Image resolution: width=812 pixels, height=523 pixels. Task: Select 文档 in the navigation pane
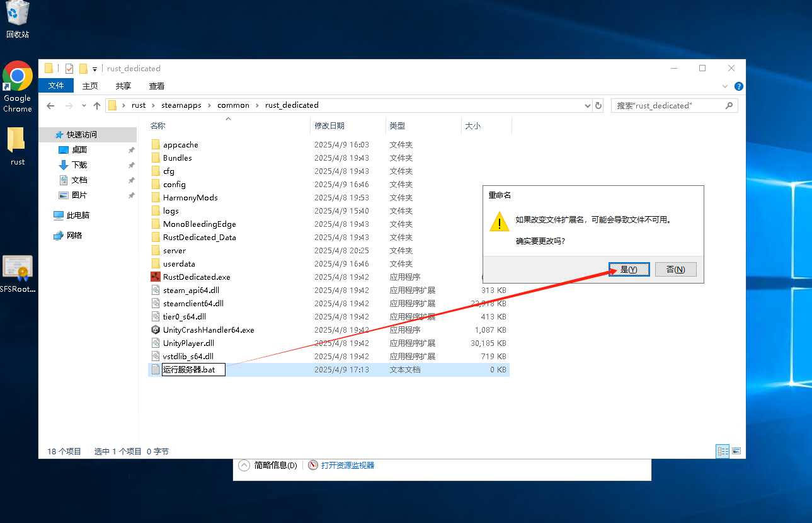(x=79, y=180)
